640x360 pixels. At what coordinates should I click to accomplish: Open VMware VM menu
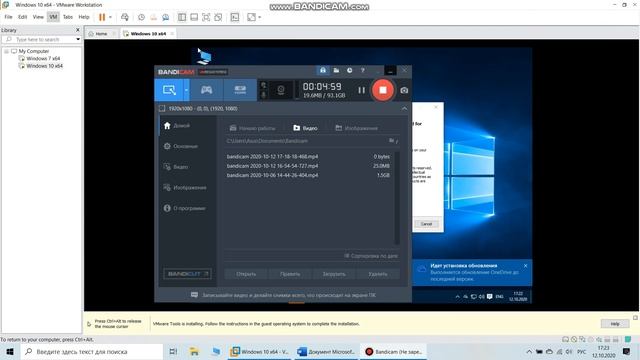coord(53,17)
